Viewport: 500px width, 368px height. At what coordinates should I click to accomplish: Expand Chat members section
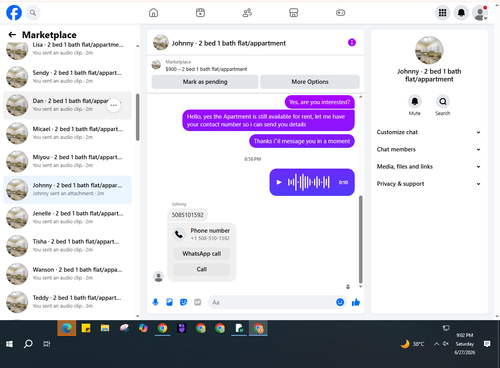[429, 149]
